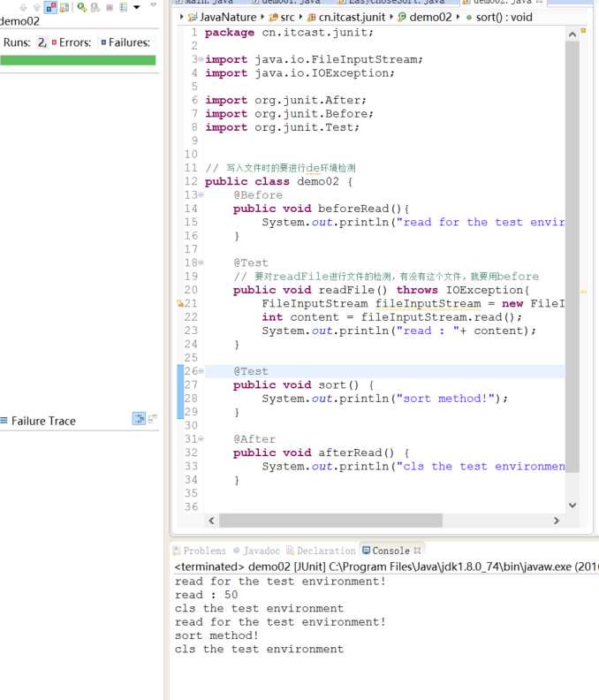Switch to the Declaration tab
This screenshot has height=700, width=599.
tap(321, 551)
